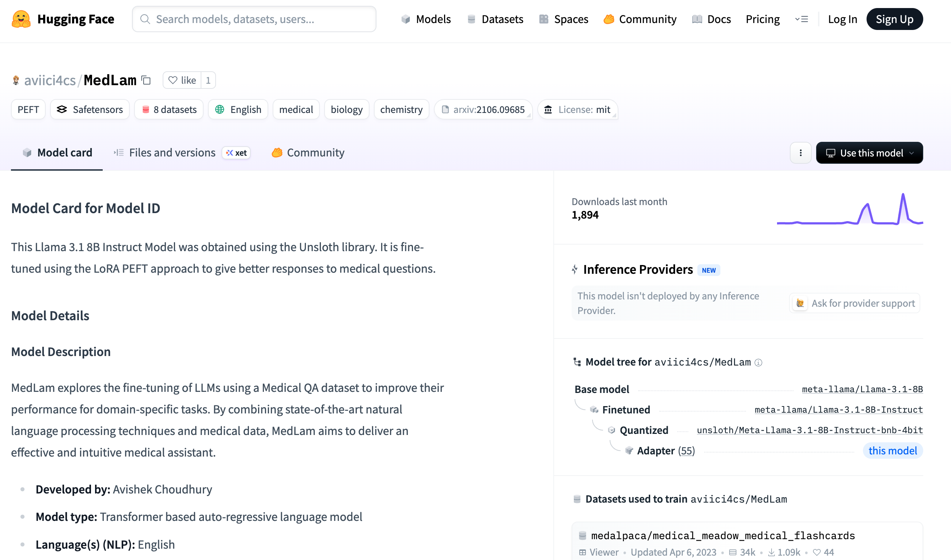Click the aviici4cs user avatar icon
The height and width of the screenshot is (560, 951).
16,80
